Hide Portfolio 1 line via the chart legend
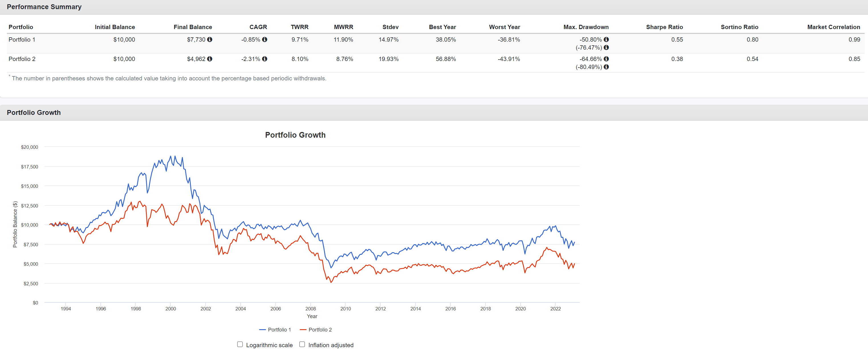The width and height of the screenshot is (868, 358). pyautogui.click(x=279, y=330)
